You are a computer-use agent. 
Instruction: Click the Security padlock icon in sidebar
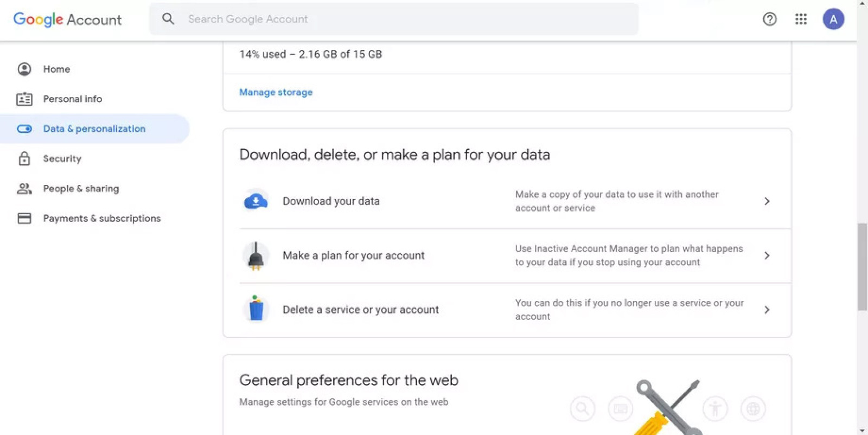pyautogui.click(x=24, y=158)
